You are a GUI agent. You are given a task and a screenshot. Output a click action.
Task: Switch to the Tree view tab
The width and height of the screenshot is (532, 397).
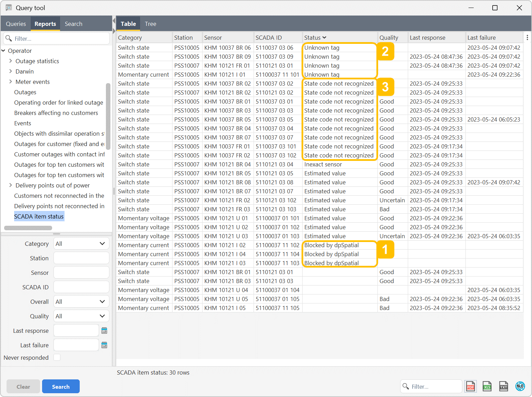[x=150, y=24]
